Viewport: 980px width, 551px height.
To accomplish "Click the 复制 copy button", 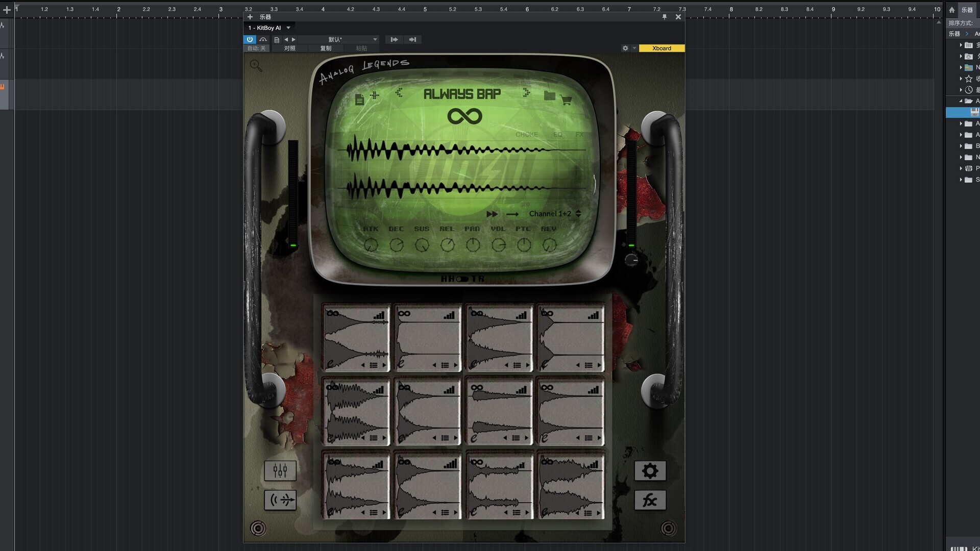I will pos(326,48).
